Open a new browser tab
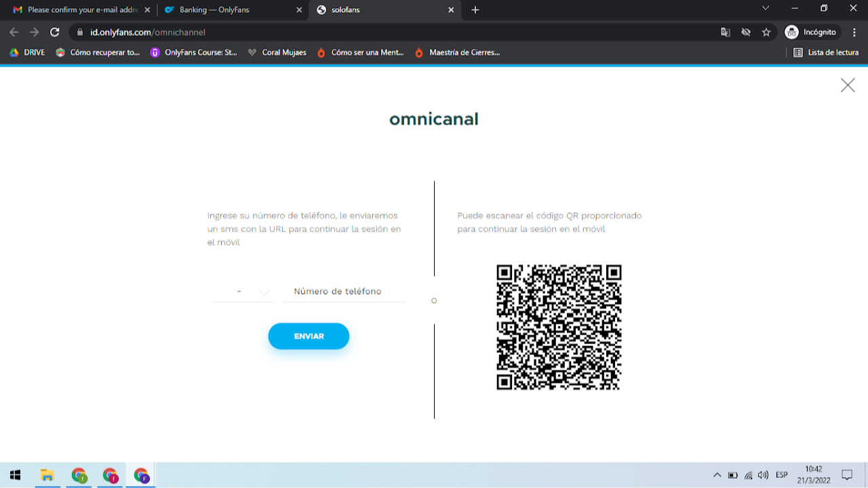The height and width of the screenshot is (488, 868). [475, 10]
